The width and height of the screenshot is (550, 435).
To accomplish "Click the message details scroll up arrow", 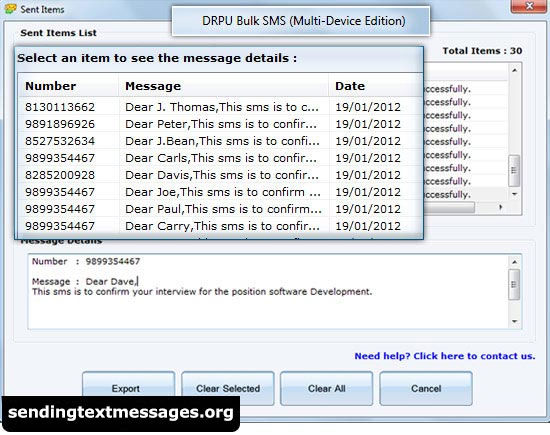I will click(x=514, y=262).
